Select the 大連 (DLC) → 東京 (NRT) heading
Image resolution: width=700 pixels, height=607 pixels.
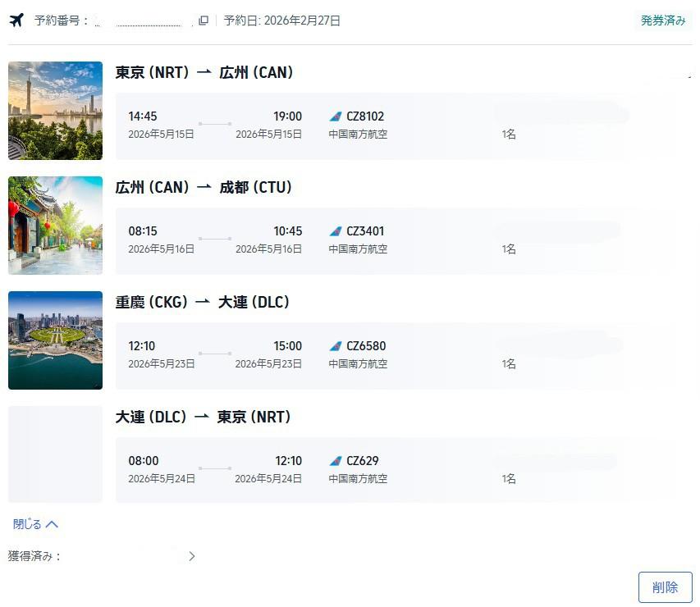[204, 417]
